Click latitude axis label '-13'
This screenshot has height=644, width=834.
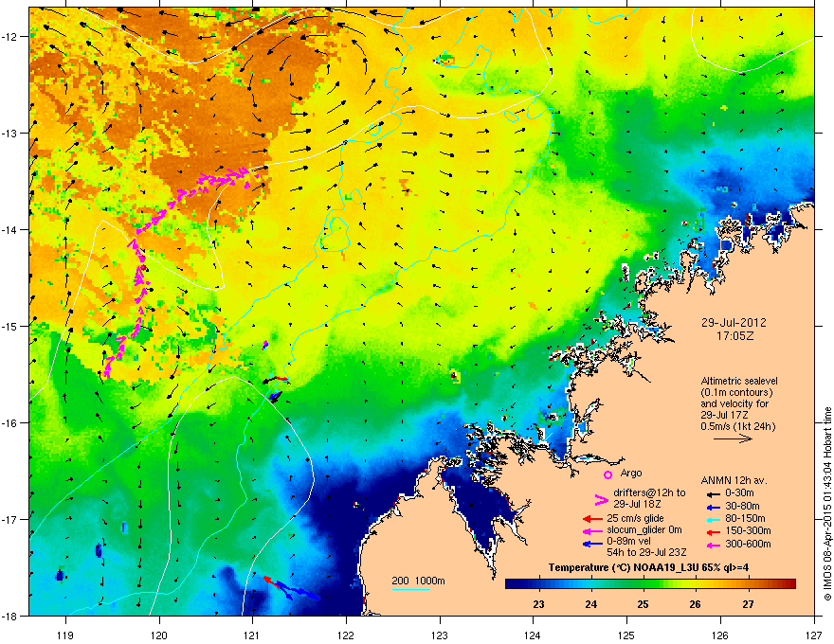click(x=10, y=133)
